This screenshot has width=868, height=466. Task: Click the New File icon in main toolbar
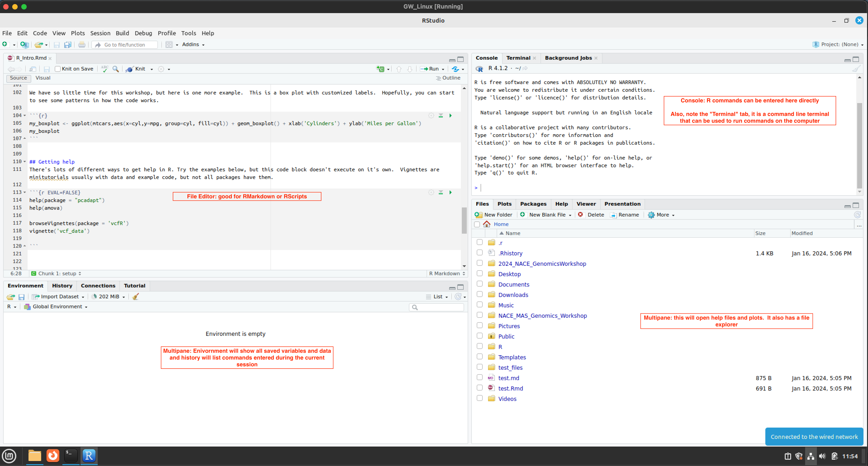[x=5, y=44]
